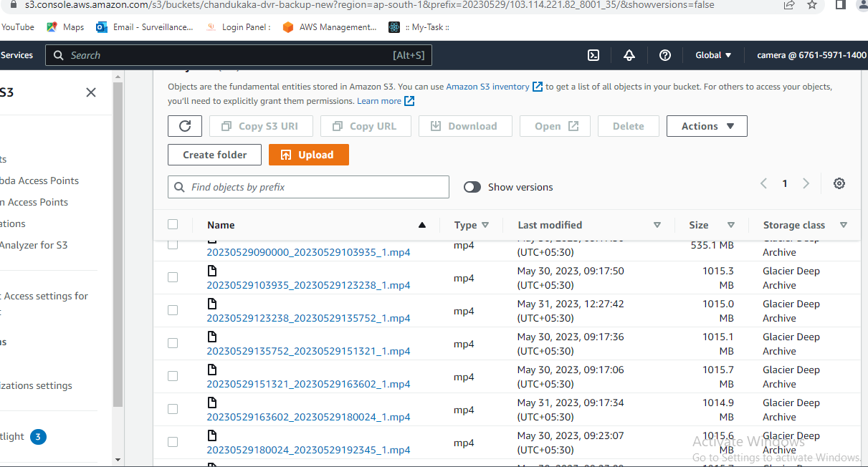Image resolution: width=868 pixels, height=467 pixels.
Task: Sort by Storage class column arrow
Action: pos(844,225)
